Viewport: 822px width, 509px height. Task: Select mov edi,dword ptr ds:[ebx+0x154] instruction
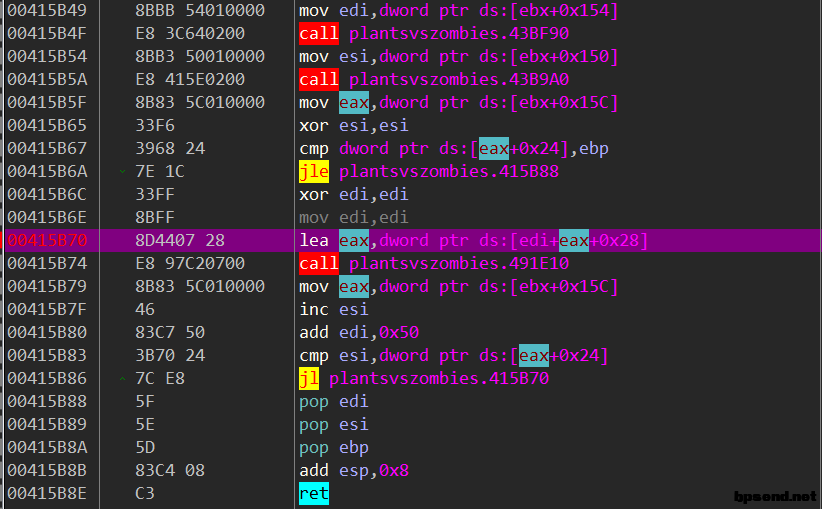pos(459,10)
